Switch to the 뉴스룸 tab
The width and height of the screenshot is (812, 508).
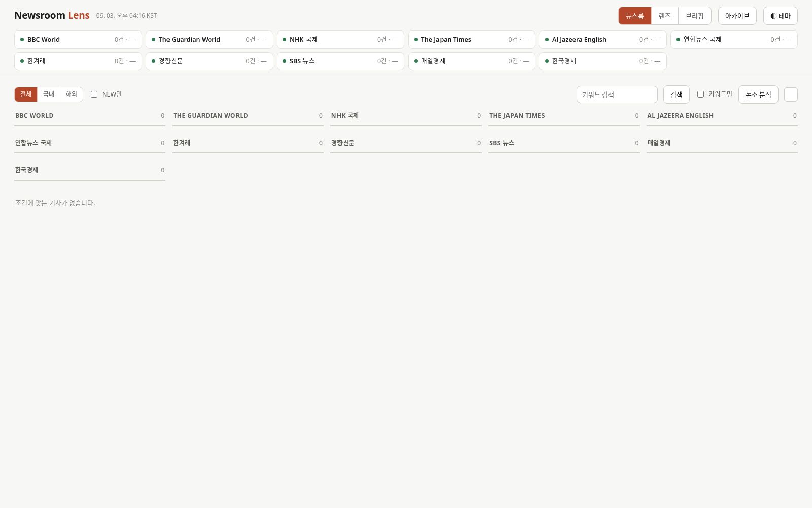[634, 16]
